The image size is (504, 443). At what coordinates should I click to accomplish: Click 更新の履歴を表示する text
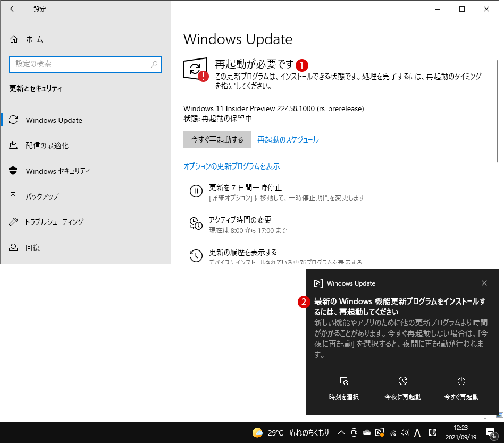click(x=243, y=253)
